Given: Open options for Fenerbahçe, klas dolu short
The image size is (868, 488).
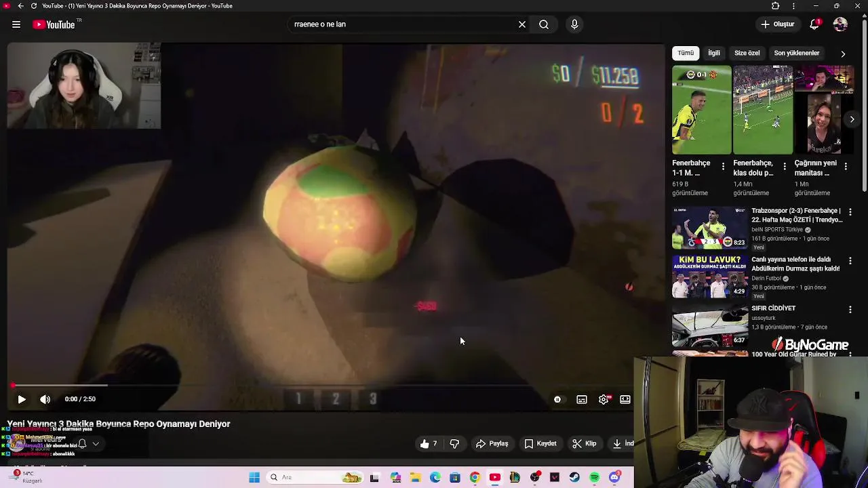Looking at the screenshot, I should coord(785,166).
